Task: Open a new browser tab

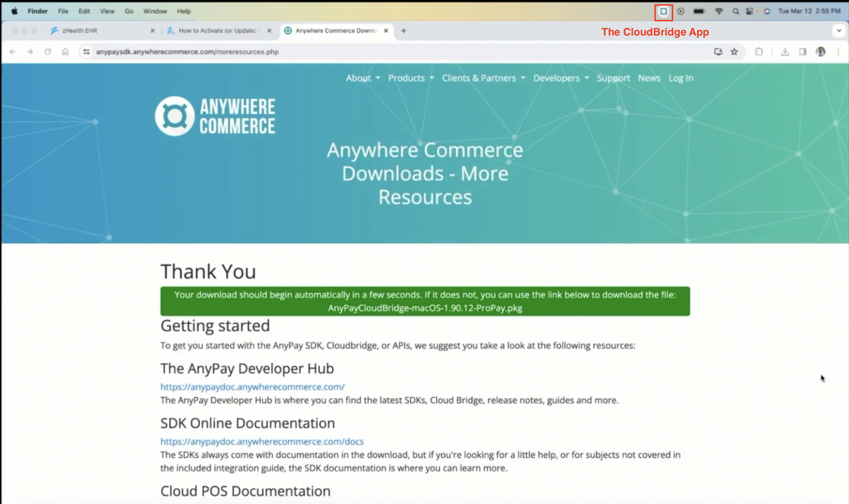Action: (x=404, y=30)
